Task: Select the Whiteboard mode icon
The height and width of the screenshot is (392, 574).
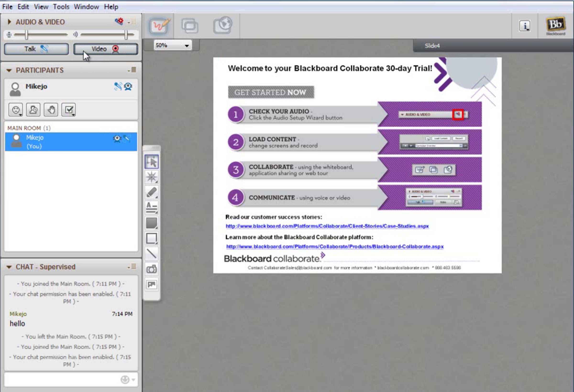Action: 159,25
